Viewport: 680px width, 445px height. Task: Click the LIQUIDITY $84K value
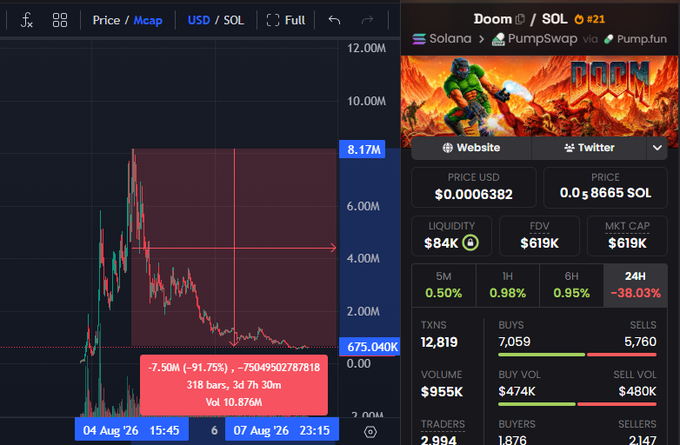click(441, 243)
